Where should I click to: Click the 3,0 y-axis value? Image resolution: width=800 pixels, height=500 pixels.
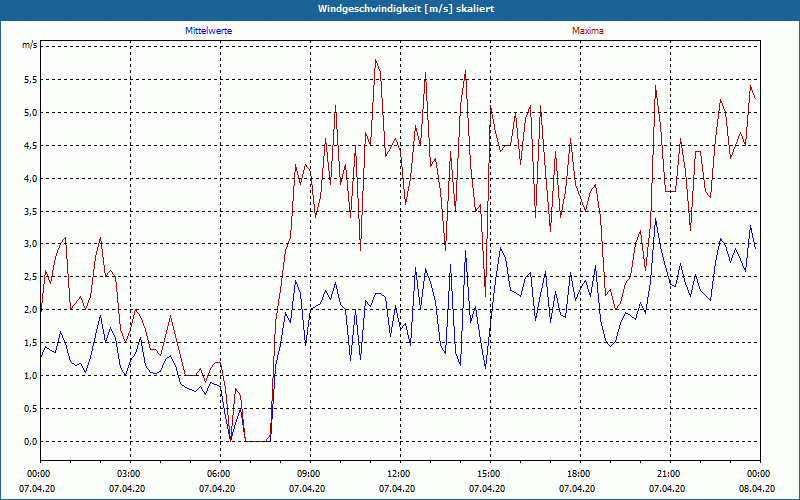[x=30, y=244]
